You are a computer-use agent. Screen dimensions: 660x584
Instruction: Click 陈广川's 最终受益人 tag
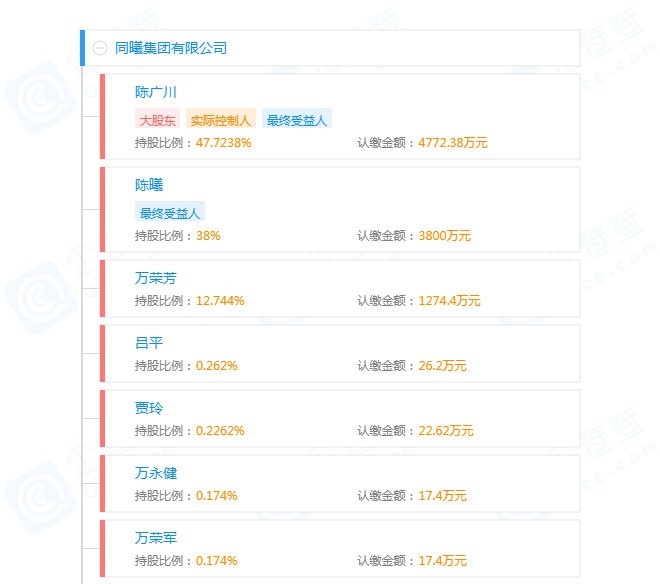coord(297,120)
